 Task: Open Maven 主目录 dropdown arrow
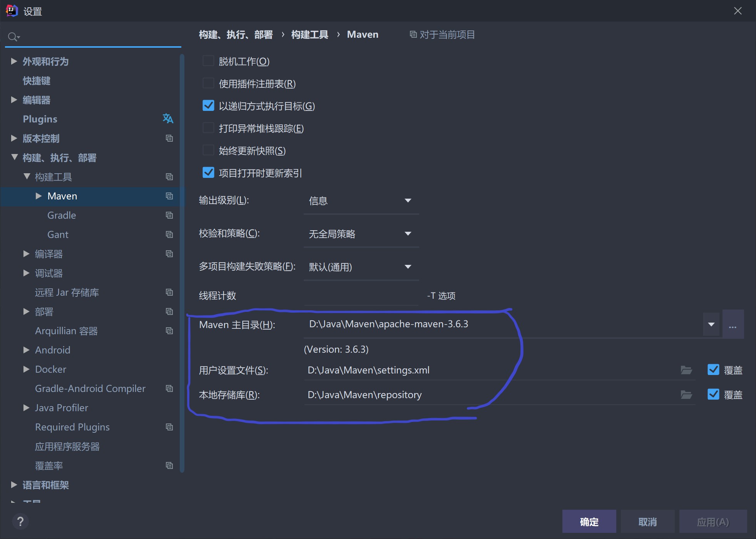711,325
